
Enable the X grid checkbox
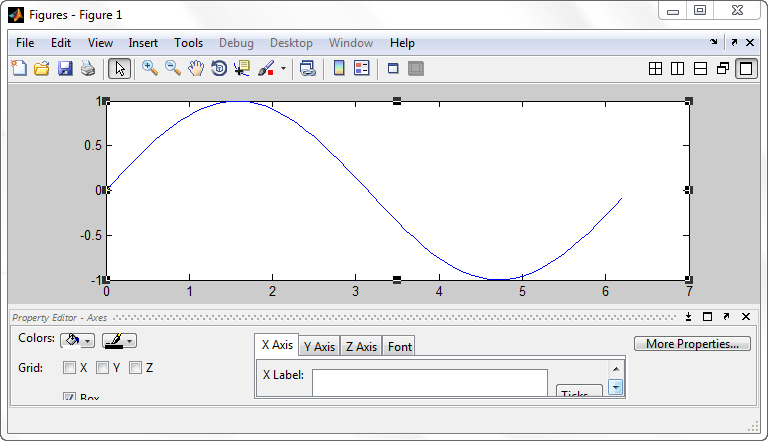(x=70, y=368)
